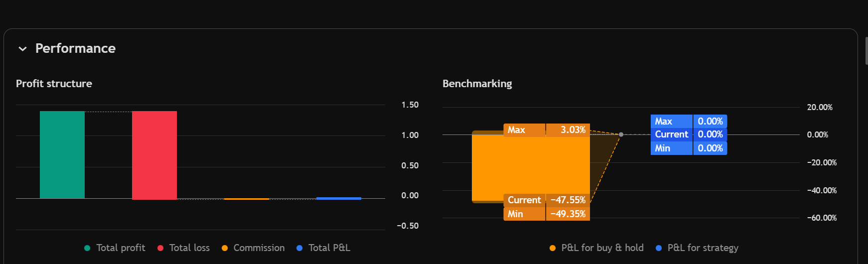The width and height of the screenshot is (868, 264).
Task: Click the green Total profit bar
Action: [62, 154]
